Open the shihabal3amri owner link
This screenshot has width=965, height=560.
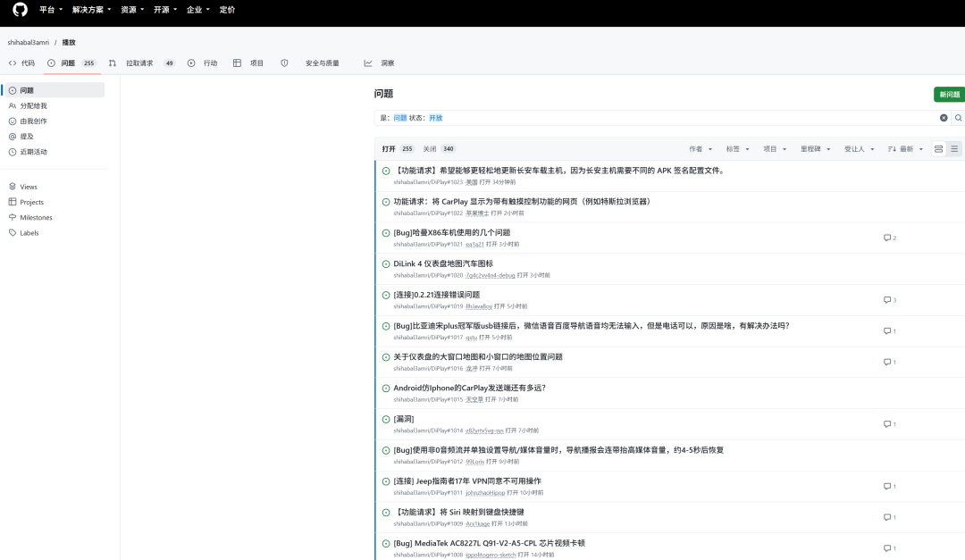click(x=29, y=43)
